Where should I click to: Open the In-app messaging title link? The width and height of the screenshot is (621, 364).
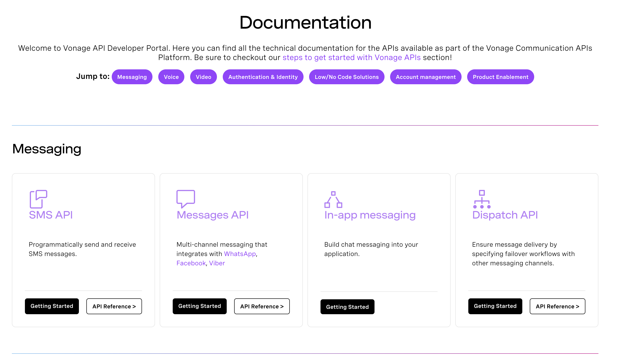coord(370,215)
